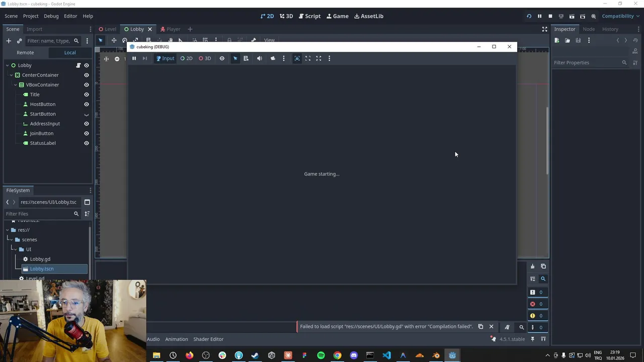The image size is (644, 362).
Task: Open the Debug menu
Action: point(51,16)
